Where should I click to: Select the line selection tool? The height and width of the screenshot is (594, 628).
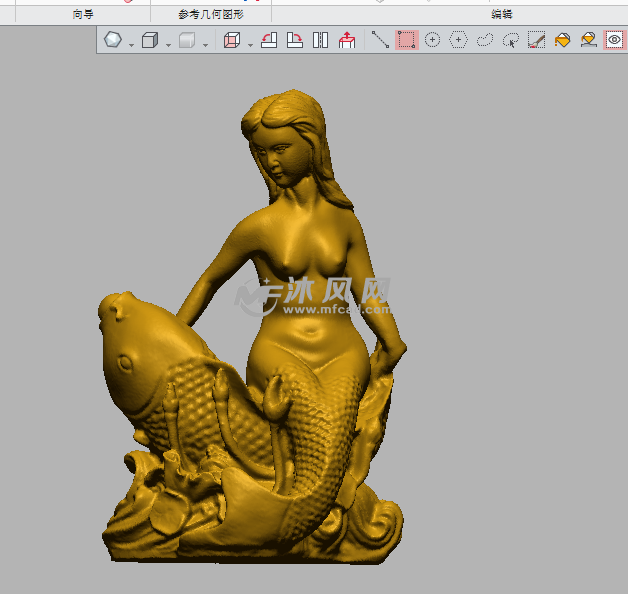point(380,40)
